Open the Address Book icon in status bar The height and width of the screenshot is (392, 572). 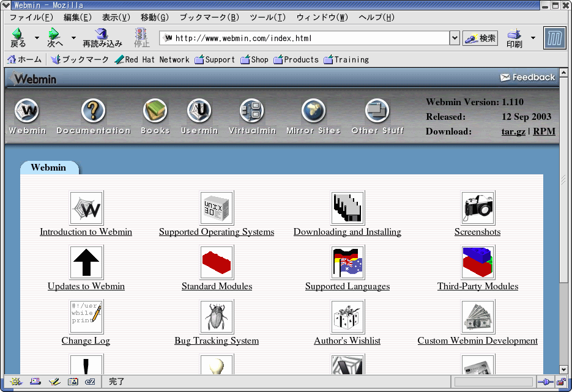[73, 382]
